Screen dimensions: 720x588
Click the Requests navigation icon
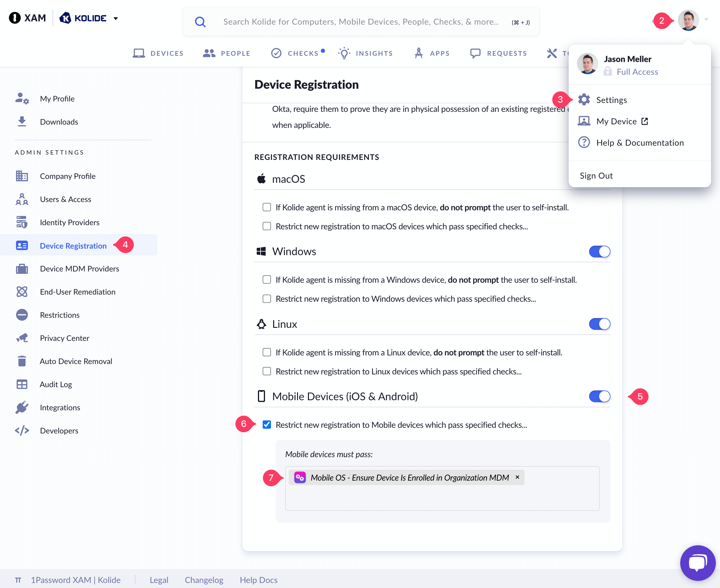[475, 54]
